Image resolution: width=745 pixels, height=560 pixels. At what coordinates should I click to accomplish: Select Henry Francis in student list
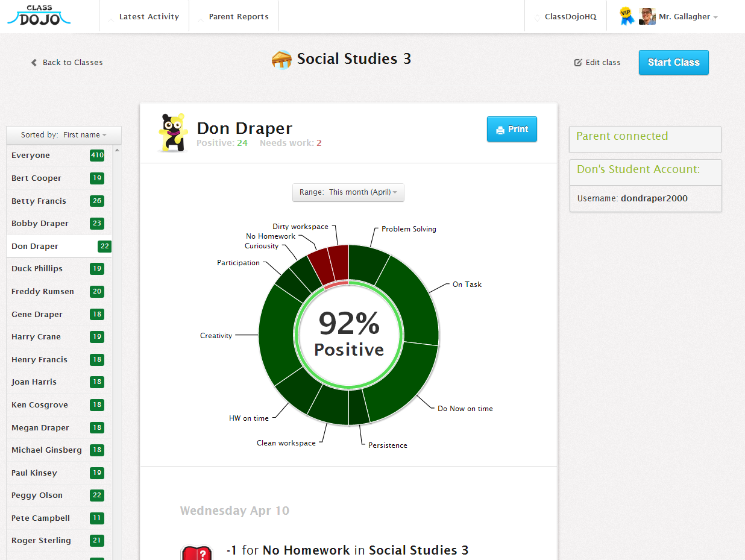(x=58, y=360)
